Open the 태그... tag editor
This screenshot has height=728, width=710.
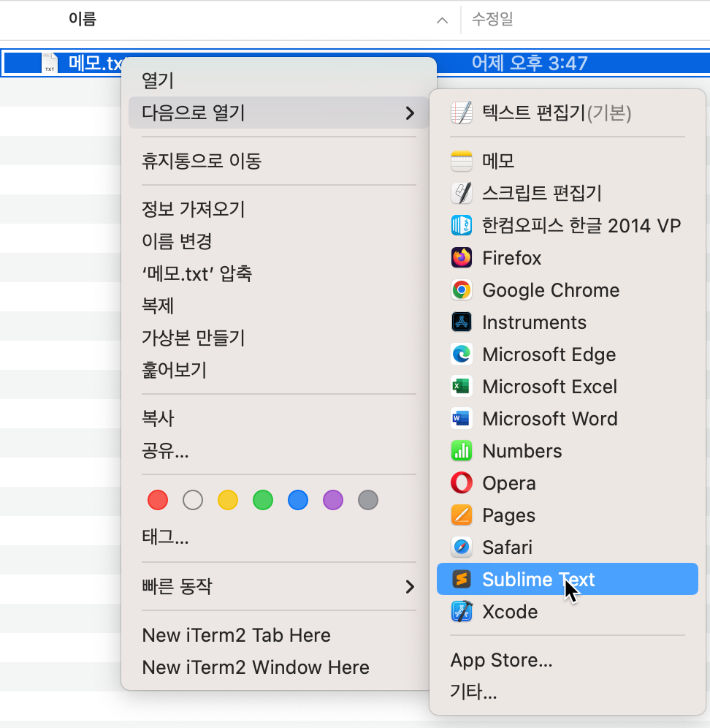pyautogui.click(x=278, y=537)
